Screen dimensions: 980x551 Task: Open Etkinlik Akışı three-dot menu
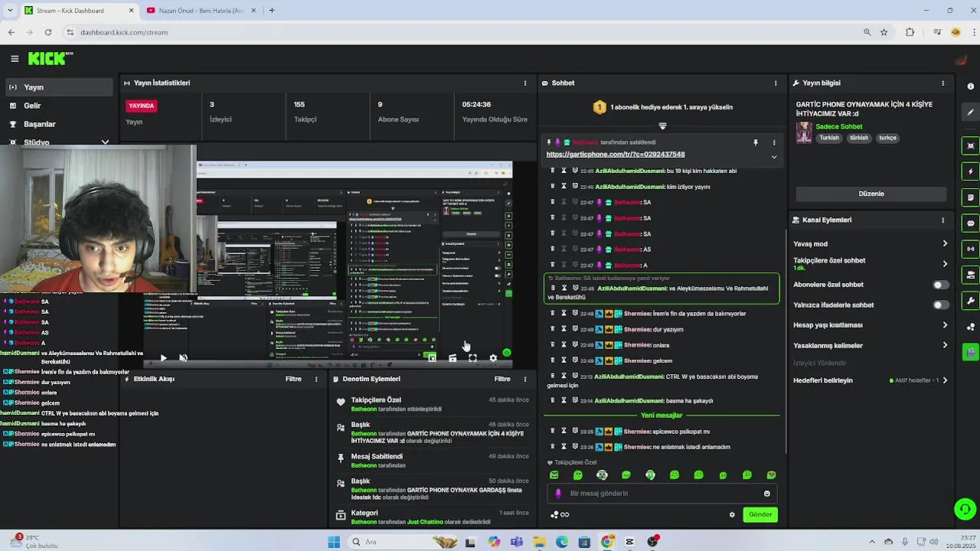click(316, 379)
